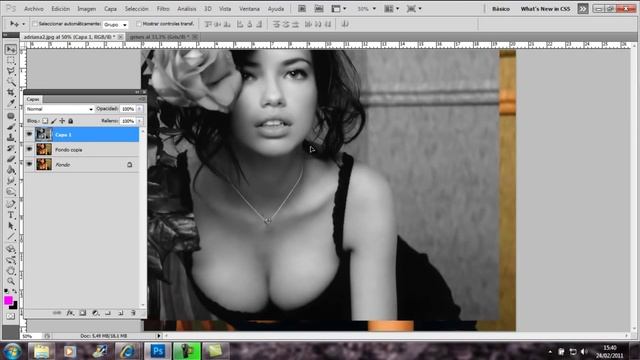Create a new layer icon
The width and height of the screenshot is (640, 360).
pyautogui.click(x=121, y=313)
